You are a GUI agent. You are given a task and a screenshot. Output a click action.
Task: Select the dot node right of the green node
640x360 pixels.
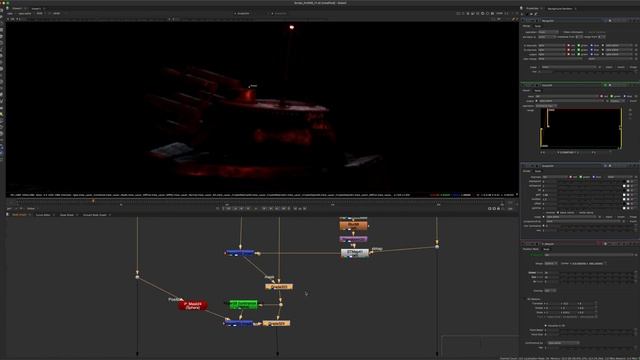point(281,304)
